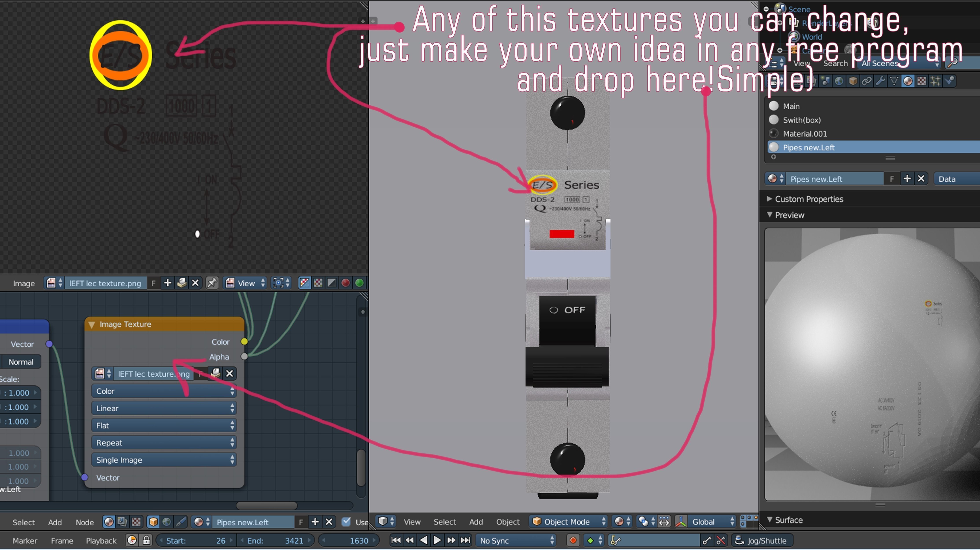
Task: Toggle the pin image icon in image editor
Action: (x=212, y=283)
